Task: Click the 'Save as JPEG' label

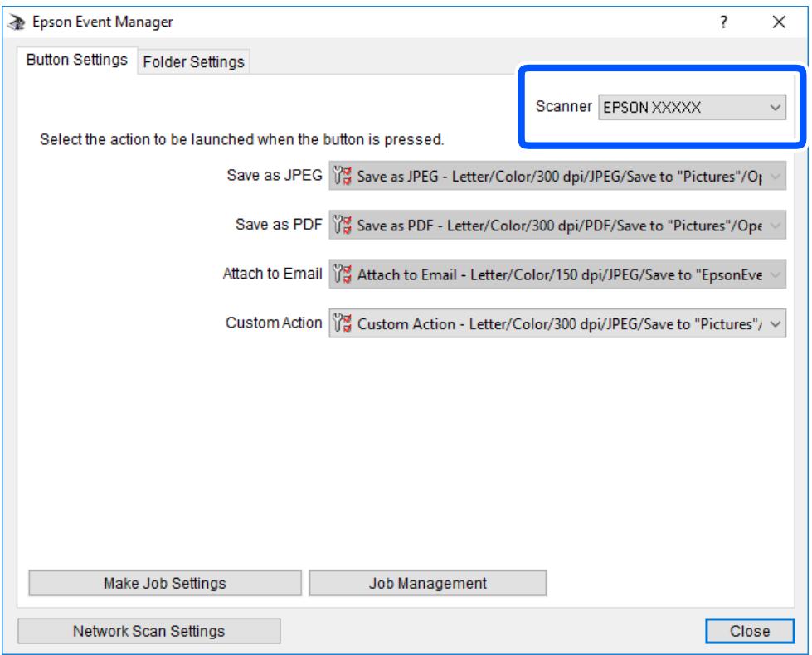Action: 275,175
